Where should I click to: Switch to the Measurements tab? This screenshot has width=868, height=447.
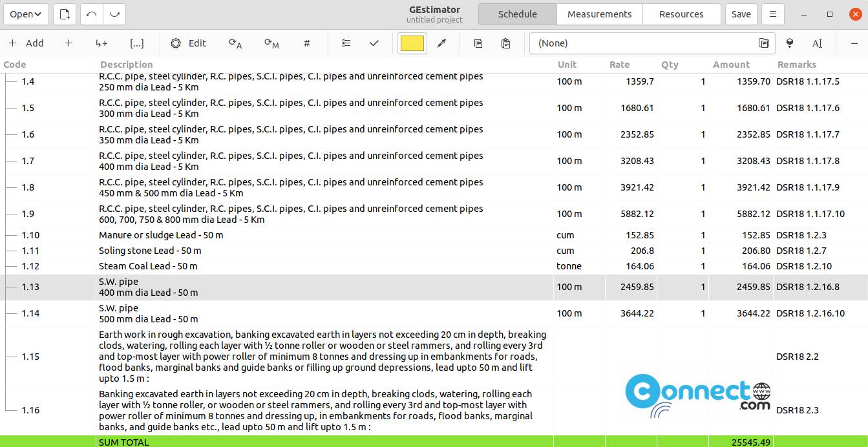pyautogui.click(x=599, y=14)
